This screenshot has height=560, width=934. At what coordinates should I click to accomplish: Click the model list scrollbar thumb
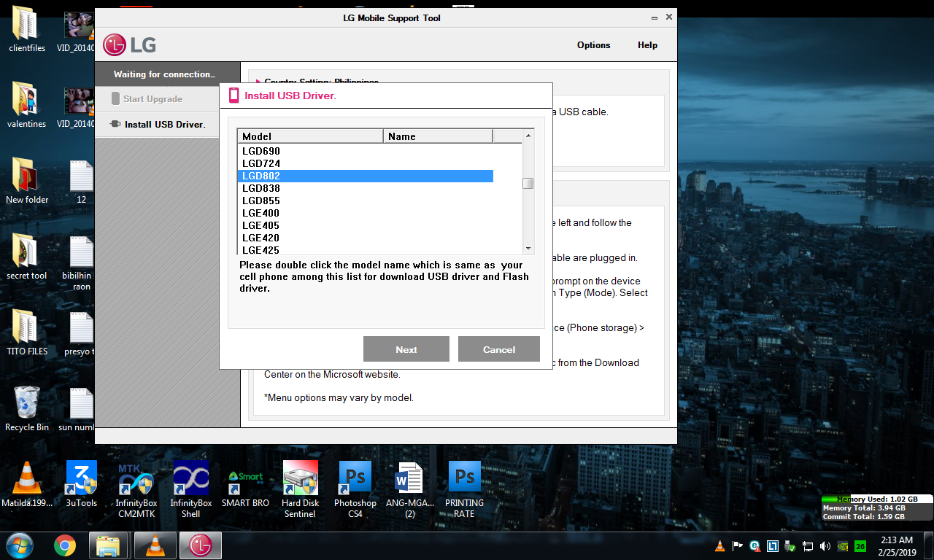528,184
